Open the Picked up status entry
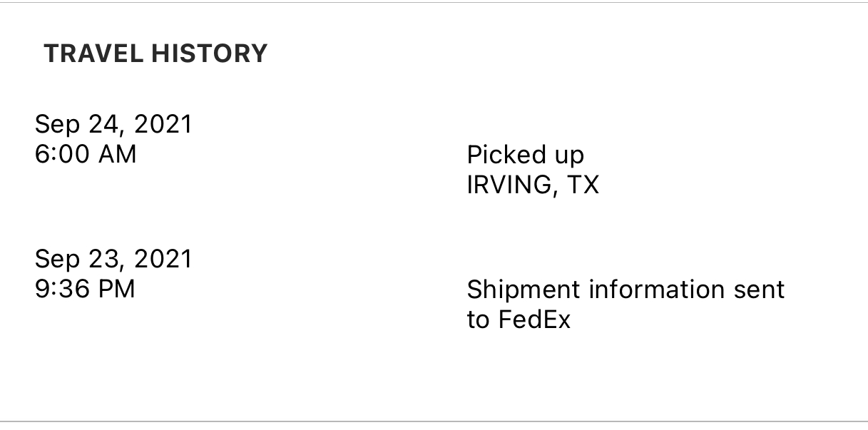The height and width of the screenshot is (430, 868). pyautogui.click(x=525, y=156)
